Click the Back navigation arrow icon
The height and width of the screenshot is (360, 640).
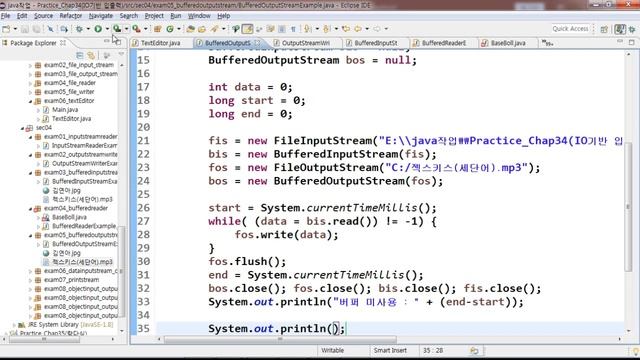click(358, 29)
